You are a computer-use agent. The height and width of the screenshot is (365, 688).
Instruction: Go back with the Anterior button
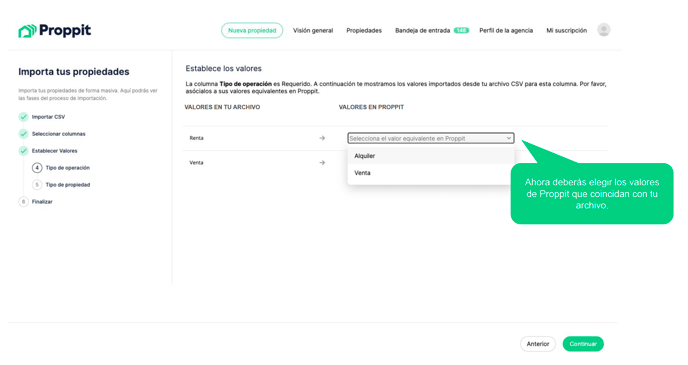(538, 344)
